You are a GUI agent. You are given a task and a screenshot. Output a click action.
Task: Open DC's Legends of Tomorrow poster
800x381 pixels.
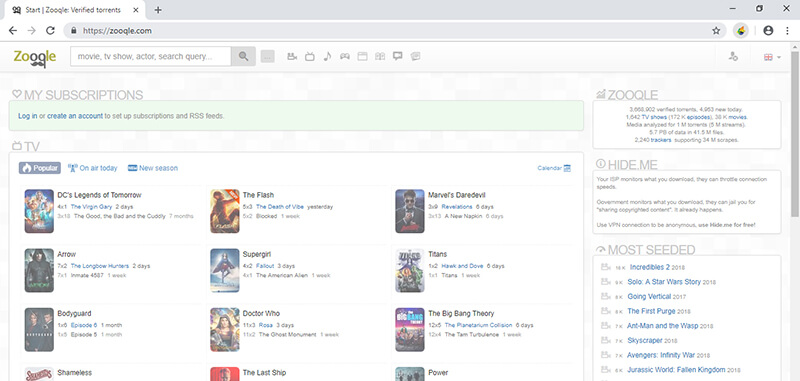pyautogui.click(x=39, y=211)
